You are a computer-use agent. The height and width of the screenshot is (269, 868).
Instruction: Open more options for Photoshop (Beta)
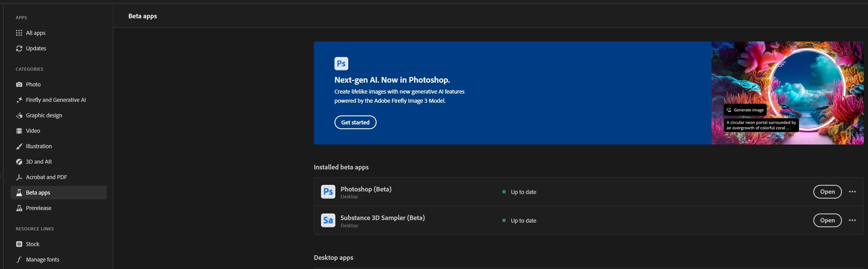[852, 191]
